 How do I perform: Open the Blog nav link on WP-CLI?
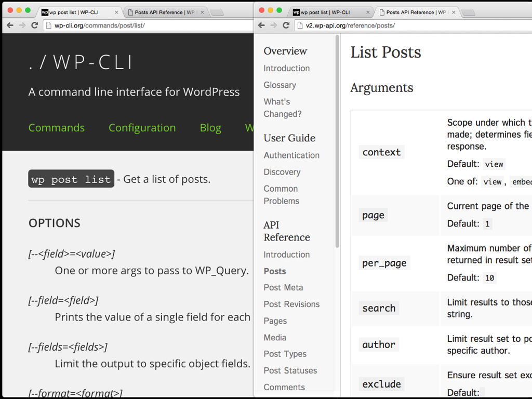210,128
